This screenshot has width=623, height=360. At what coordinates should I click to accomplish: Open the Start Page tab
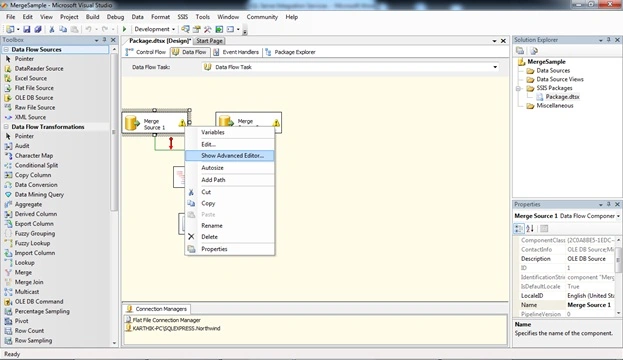(209, 41)
